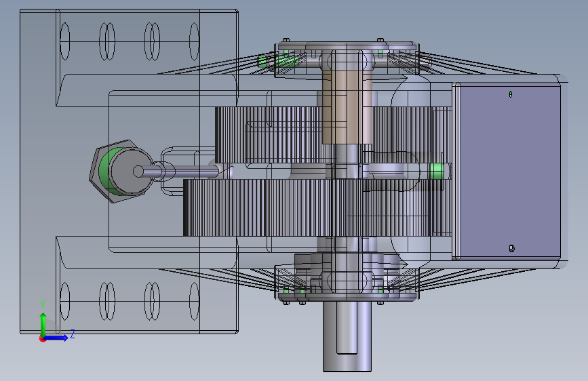Select the transparent left mounting bracket plate
The width and height of the screenshot is (588, 381).
click(x=129, y=172)
